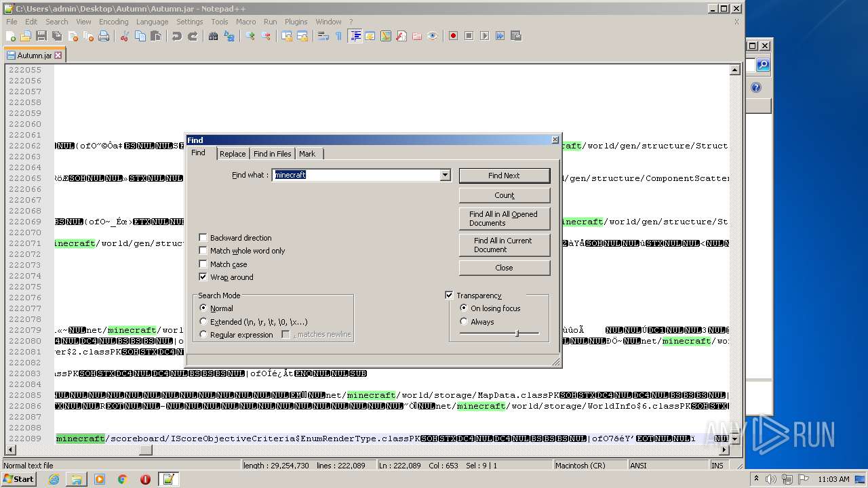
Task: Click the Open file toolbar icon
Action: pos(26,36)
